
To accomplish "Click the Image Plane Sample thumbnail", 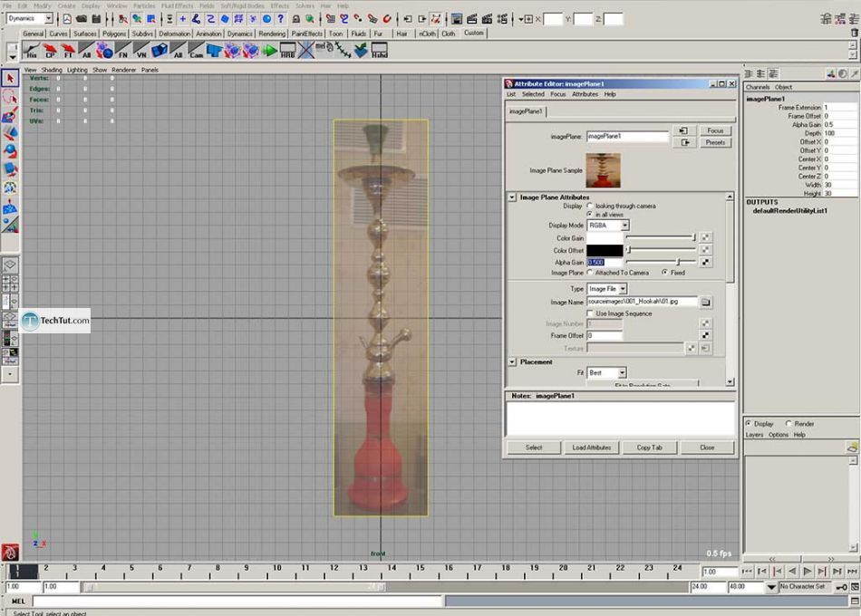I will [603, 170].
